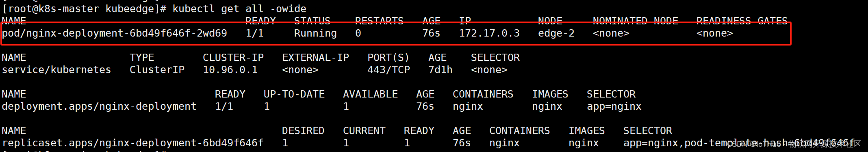Viewport: 868px width, 152px height.
Task: Click '<none>' under READINESS GATES
Action: (715, 33)
